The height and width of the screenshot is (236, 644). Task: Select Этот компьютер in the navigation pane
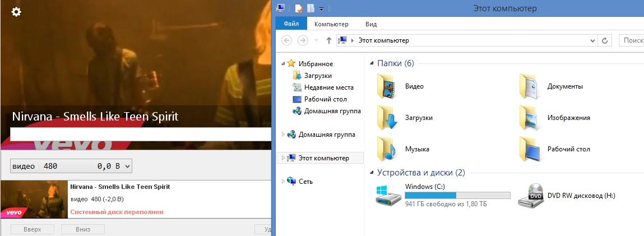click(x=323, y=158)
